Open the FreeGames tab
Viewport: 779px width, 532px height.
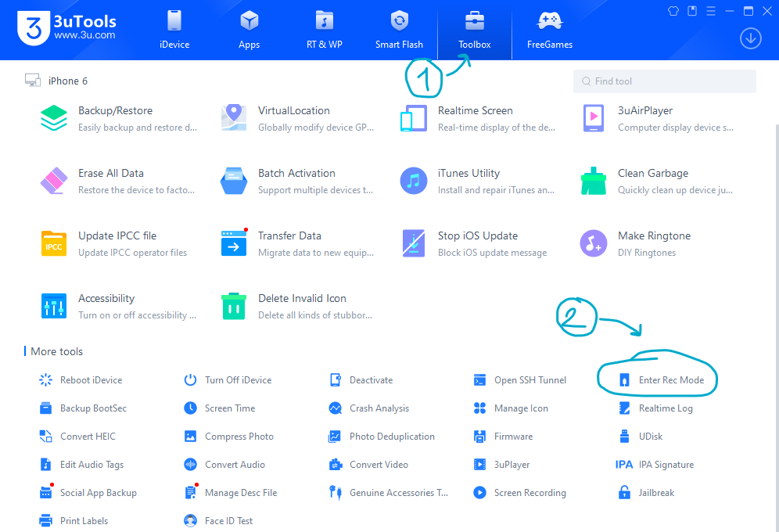pyautogui.click(x=550, y=30)
